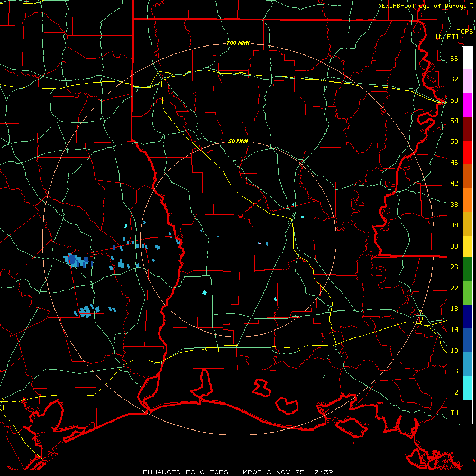Click the yellow legend swatch
This screenshot has width=476, height=476.
point(467,246)
